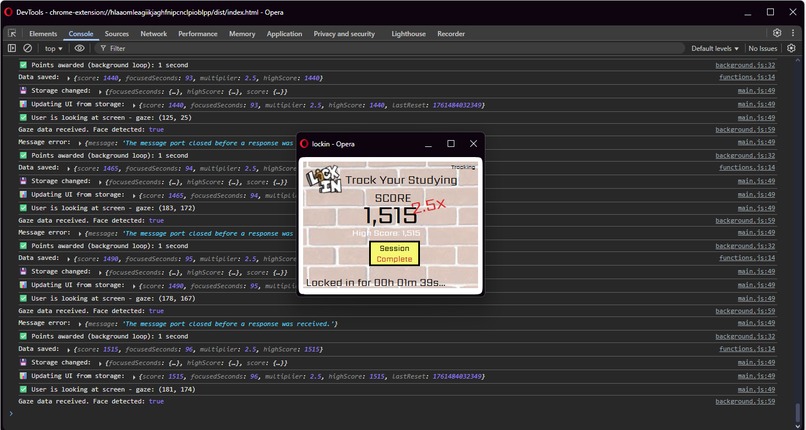
Task: Expand the fully visible Message error object
Action: click(80, 324)
